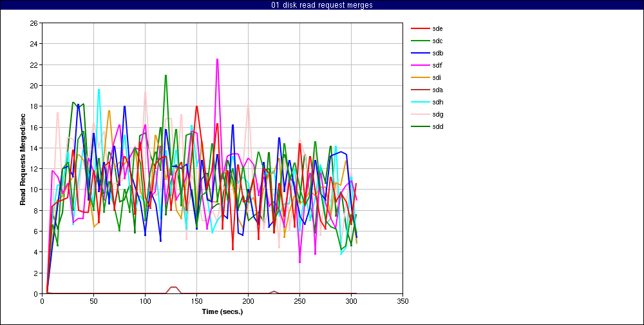Click the green line swatch beside sdc
This screenshot has height=325, width=644.
(x=420, y=41)
